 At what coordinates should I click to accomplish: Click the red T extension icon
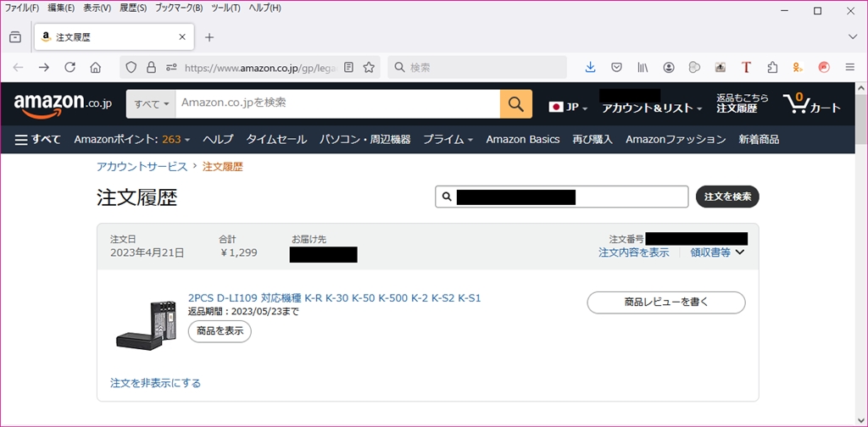coord(746,68)
